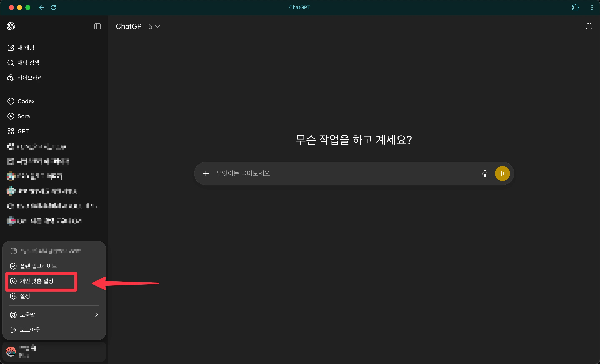Click the microphone dictation icon
Image resolution: width=600 pixels, height=364 pixels.
tap(485, 173)
